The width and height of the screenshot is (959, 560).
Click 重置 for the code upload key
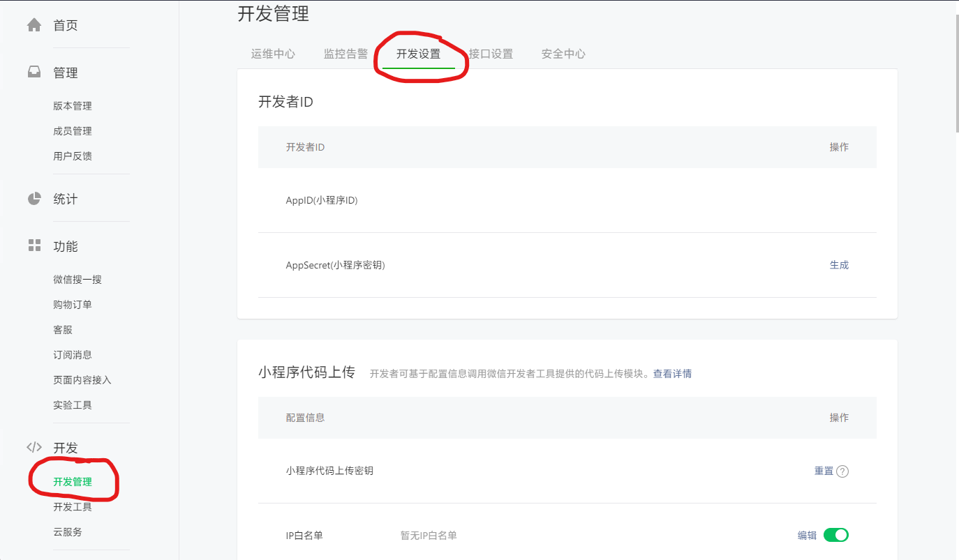click(824, 471)
